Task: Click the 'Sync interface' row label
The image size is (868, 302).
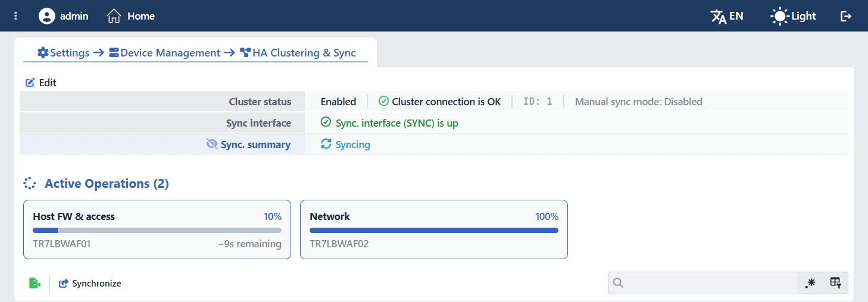Action: click(x=258, y=123)
